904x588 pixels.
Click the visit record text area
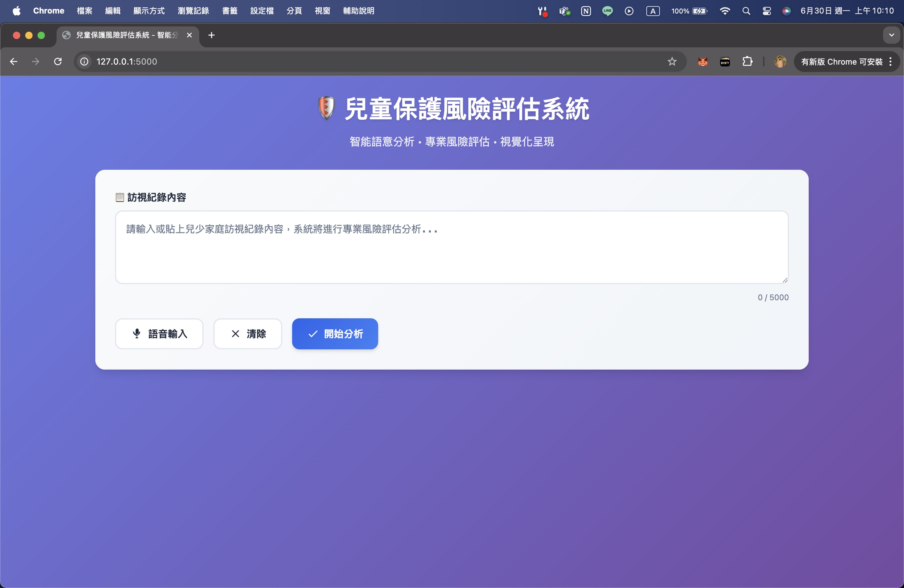(451, 247)
